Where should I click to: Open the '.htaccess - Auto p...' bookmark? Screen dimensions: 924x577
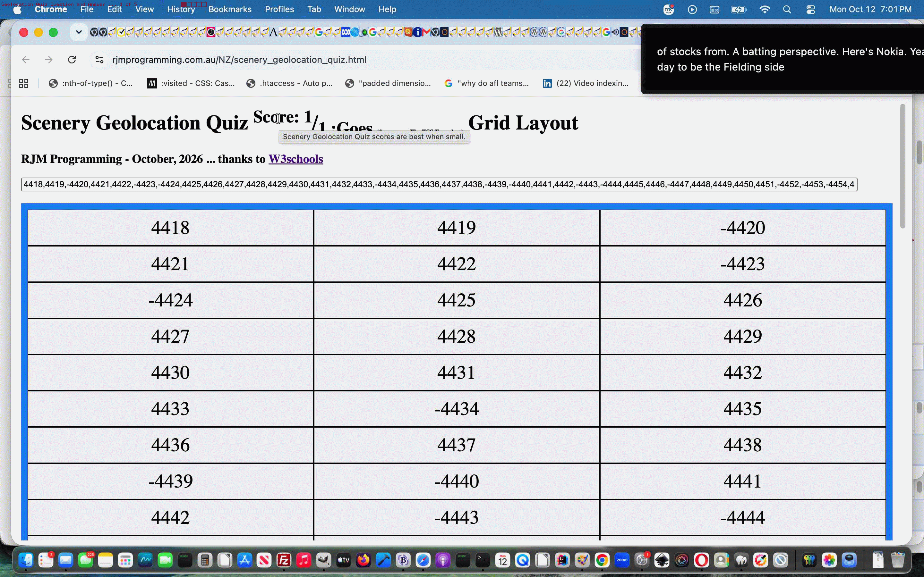(289, 83)
